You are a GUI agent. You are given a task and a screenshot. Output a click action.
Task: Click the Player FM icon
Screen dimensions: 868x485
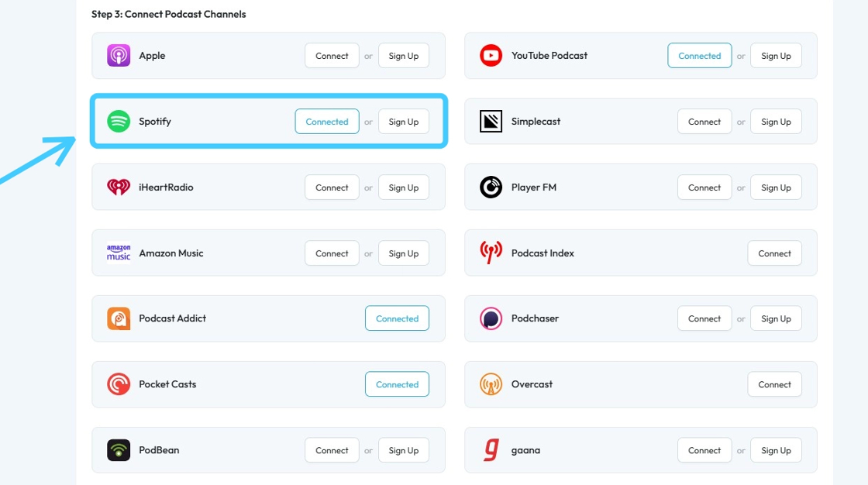tap(491, 187)
